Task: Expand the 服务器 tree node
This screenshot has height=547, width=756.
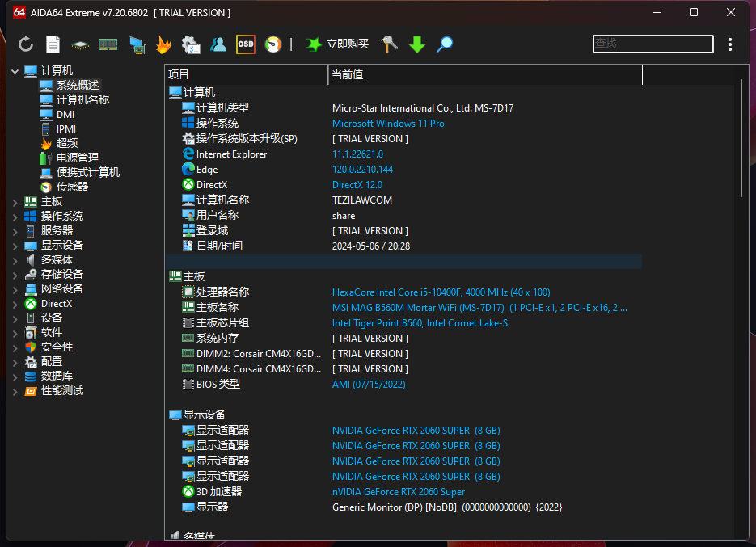Action: (x=15, y=231)
